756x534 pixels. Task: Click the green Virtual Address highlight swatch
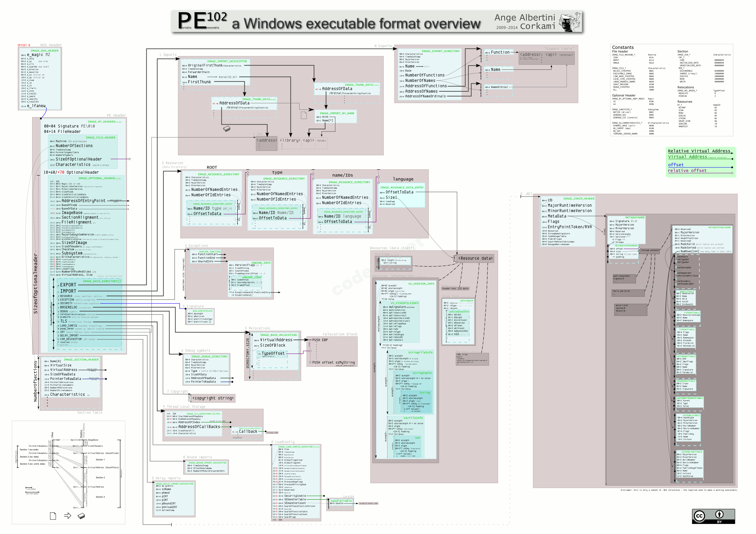[688, 157]
